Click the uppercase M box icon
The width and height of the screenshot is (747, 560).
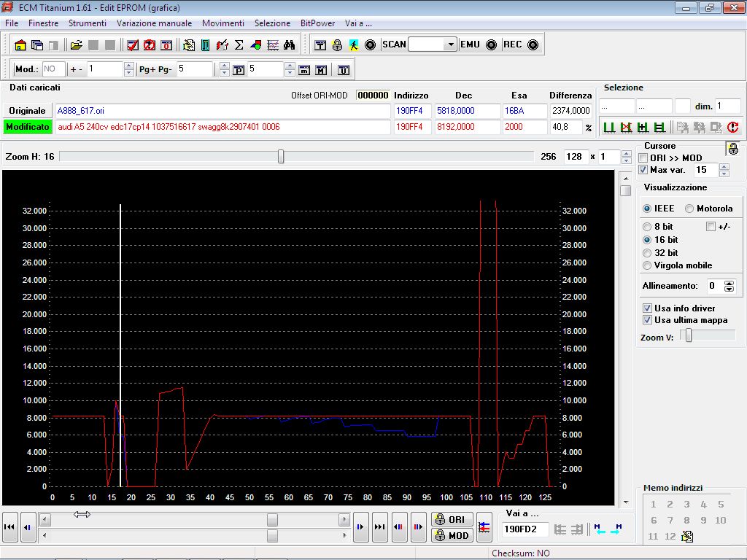click(x=321, y=71)
